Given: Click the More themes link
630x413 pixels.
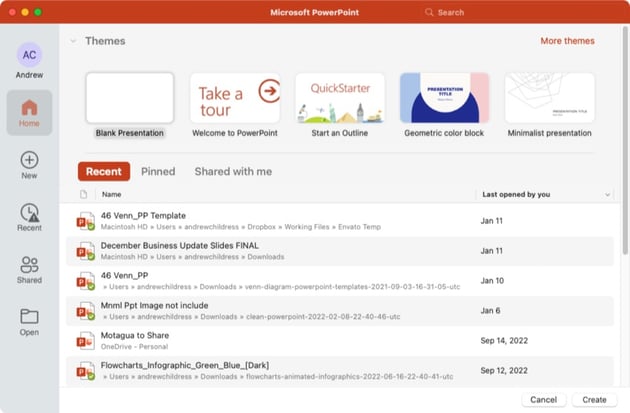Looking at the screenshot, I should click(567, 41).
